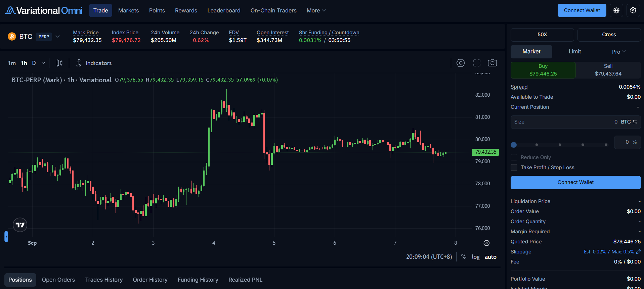Switch margin mode via Cross button

[x=609, y=35]
